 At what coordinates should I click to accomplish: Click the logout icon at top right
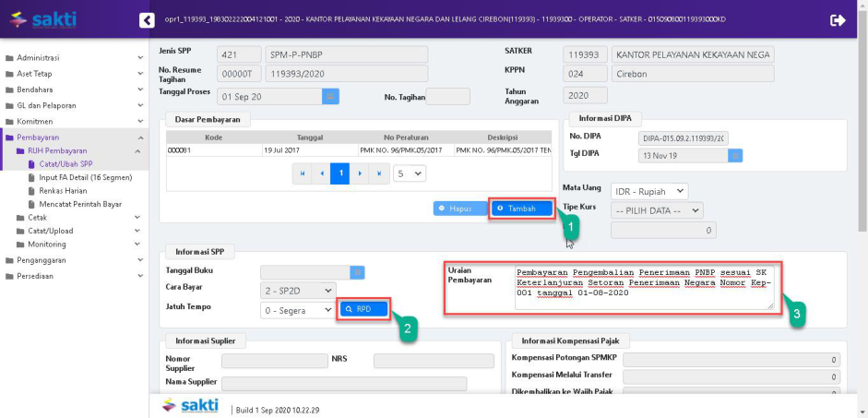click(838, 19)
